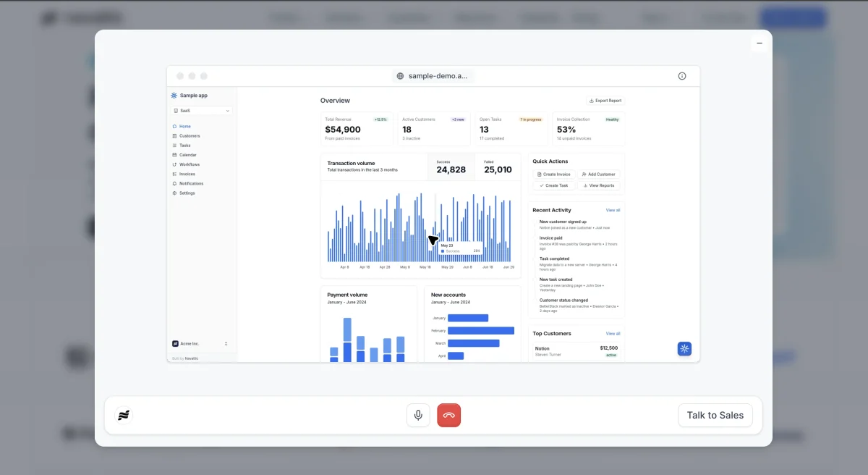Click the Payment volume chart title

347,295
